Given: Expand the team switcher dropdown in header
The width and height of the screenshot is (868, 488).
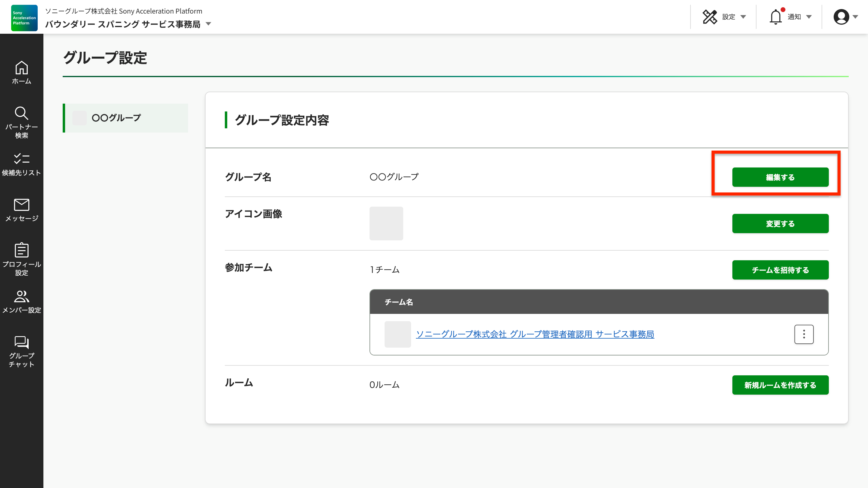Looking at the screenshot, I should coord(209,24).
